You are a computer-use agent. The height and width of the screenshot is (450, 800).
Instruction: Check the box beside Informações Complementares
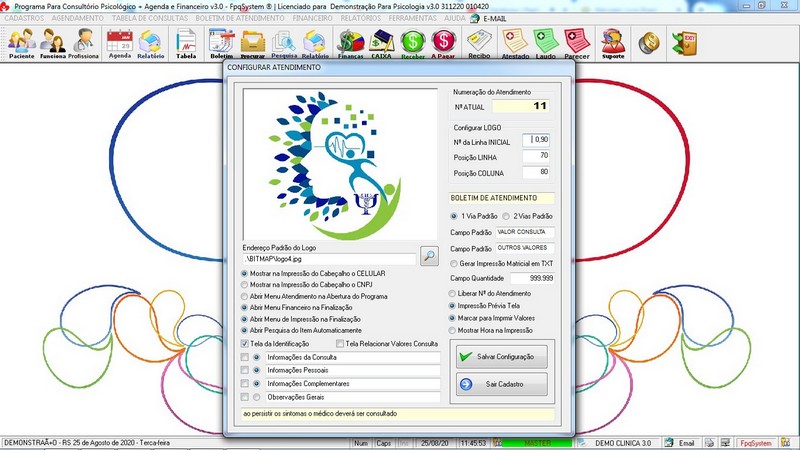pyautogui.click(x=245, y=384)
